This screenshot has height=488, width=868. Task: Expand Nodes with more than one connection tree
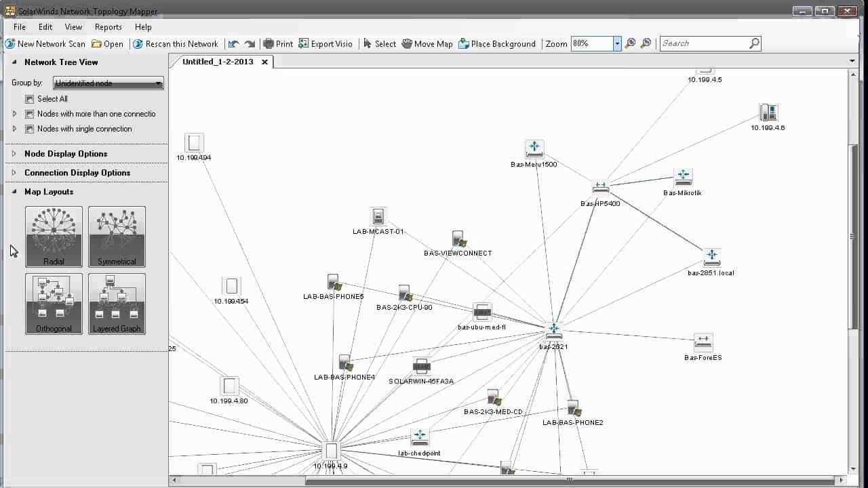click(x=14, y=114)
